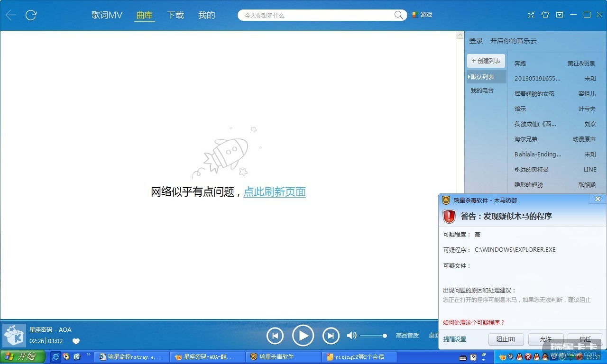Image resolution: width=607 pixels, height=364 pixels.
Task: Click the language bar help question icon
Action: 473,357
